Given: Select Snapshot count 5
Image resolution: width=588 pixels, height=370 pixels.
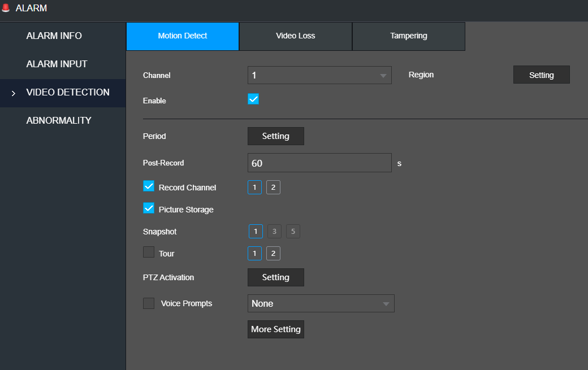Looking at the screenshot, I should pos(293,232).
